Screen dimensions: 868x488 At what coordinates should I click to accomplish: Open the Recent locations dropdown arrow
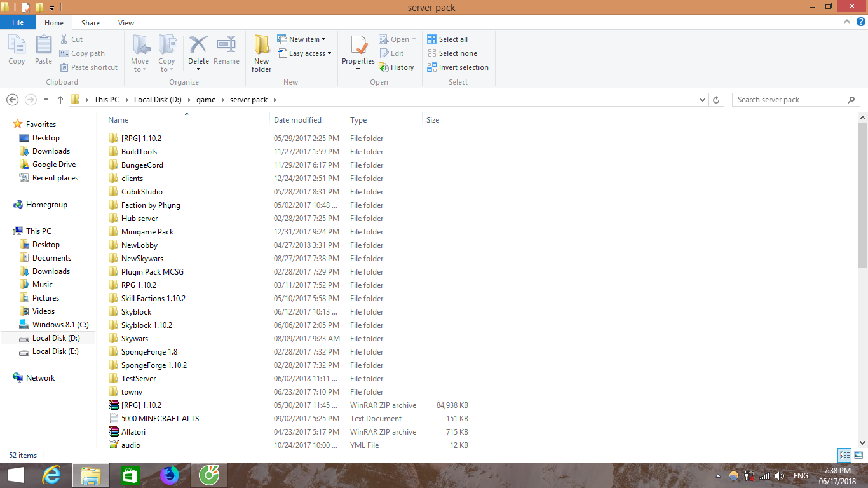[46, 100]
